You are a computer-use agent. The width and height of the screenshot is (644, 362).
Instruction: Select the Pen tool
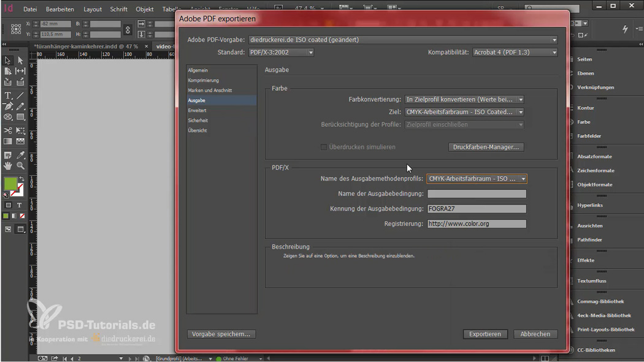(x=7, y=106)
